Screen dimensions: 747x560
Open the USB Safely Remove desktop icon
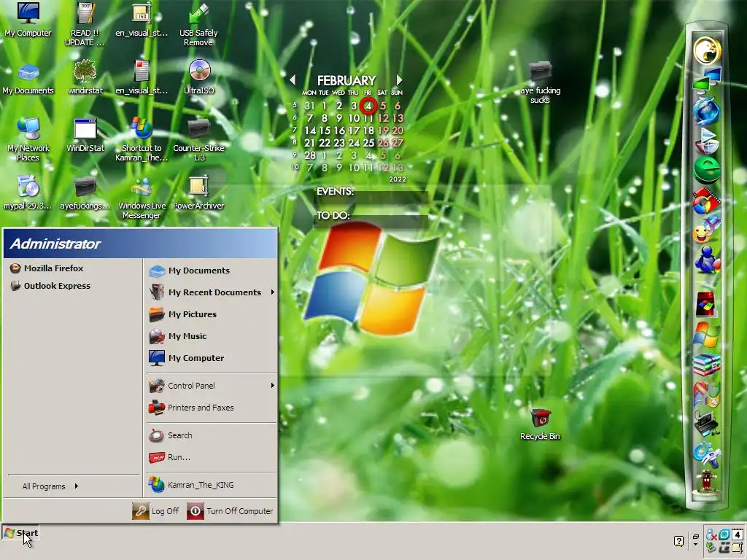[198, 24]
